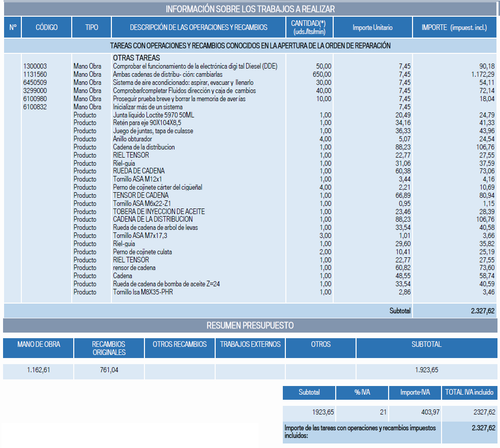
Task: Click the Importe Unitario column header
Action: (373, 27)
